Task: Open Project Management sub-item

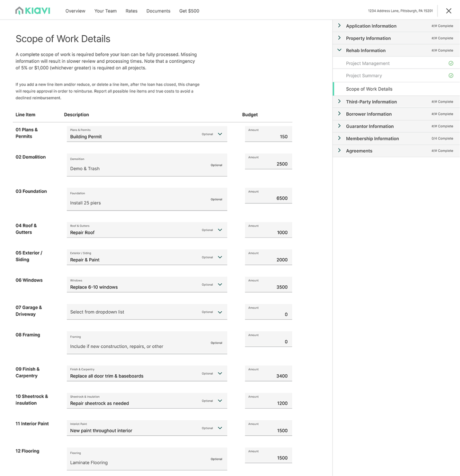Action: pos(396,63)
